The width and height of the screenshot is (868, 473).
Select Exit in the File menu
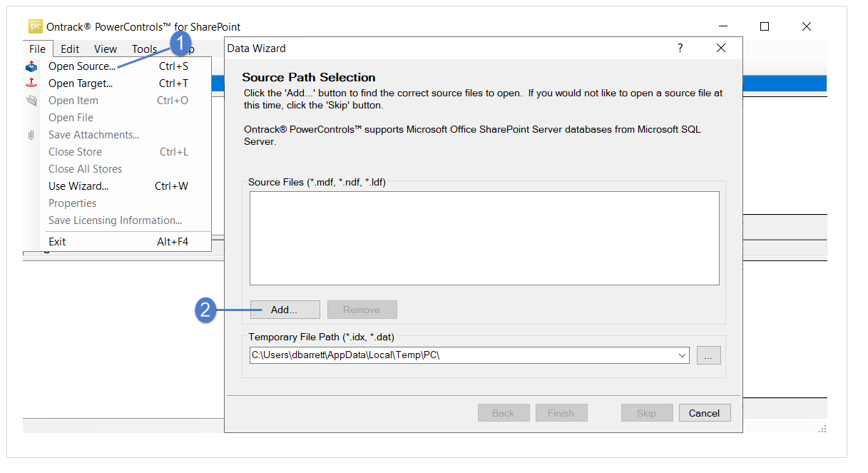118,242
